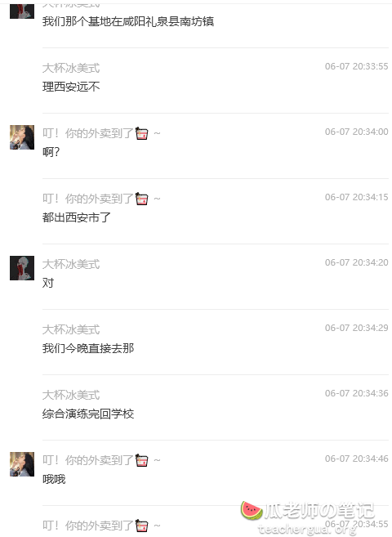392x537 pixels.
Task: Click sender name 大杯冰美式 at 20:34:20
Action: (x=71, y=264)
